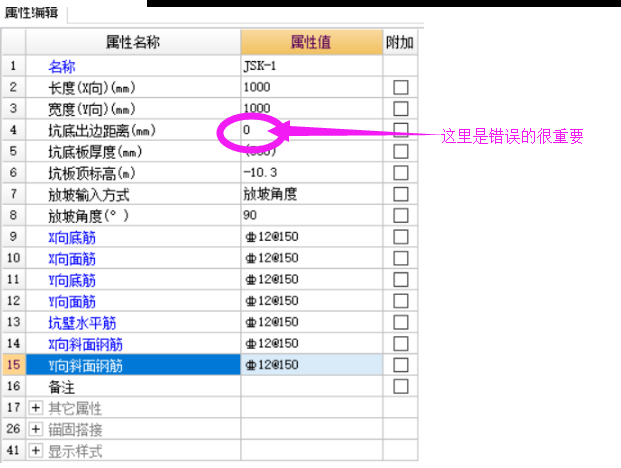
Task: Edit the 名称 value JSK-1
Action: tap(311, 66)
